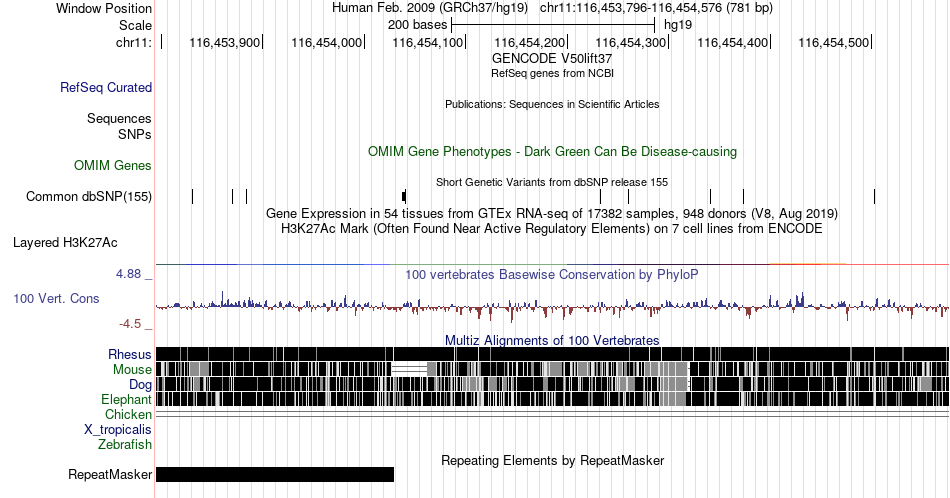Click the Zebrafish alignment label
Image resolution: width=950 pixels, height=498 pixels.
coord(125,444)
